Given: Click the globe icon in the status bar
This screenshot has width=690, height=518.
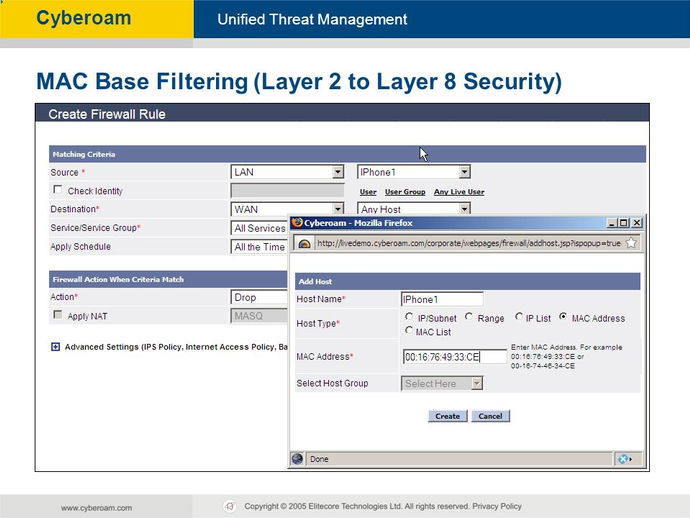Looking at the screenshot, I should coord(297,459).
